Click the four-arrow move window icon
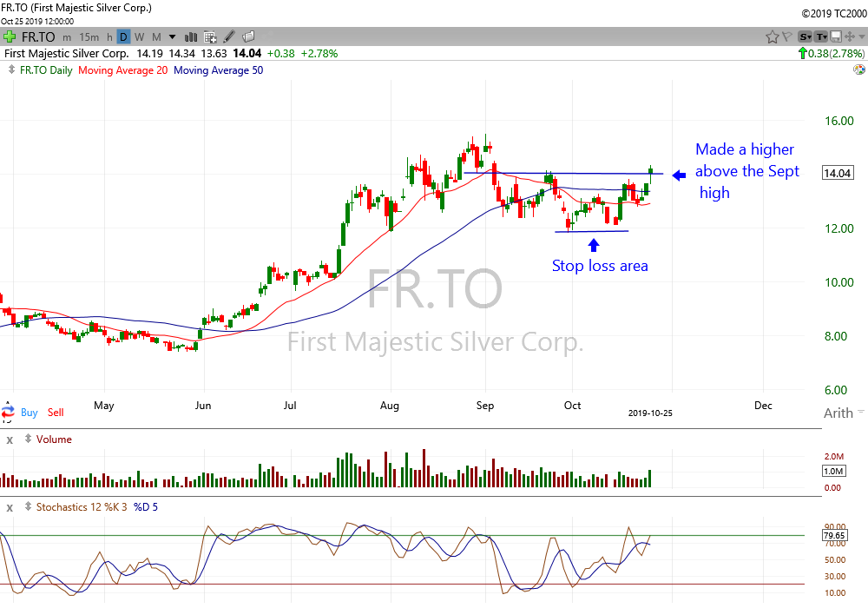Image resolution: width=868 pixels, height=608 pixels. [850, 37]
